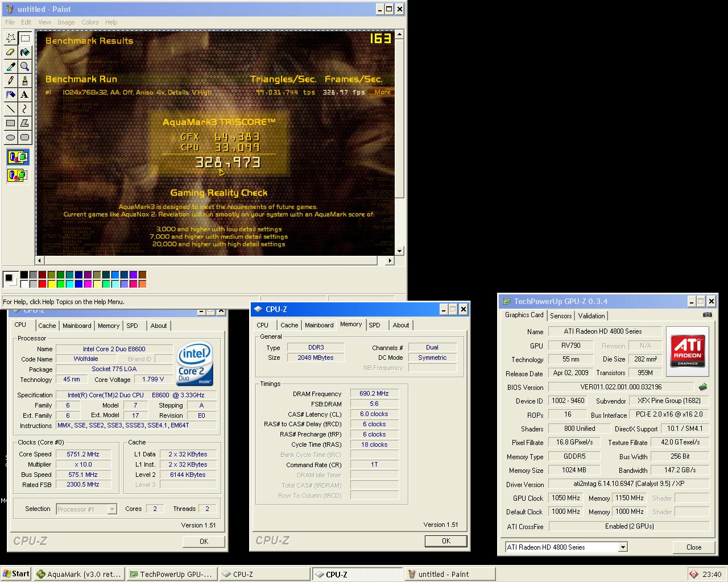Switch to AquaMark in the taskbar
Viewport: 728px width, 582px height.
tap(78, 574)
